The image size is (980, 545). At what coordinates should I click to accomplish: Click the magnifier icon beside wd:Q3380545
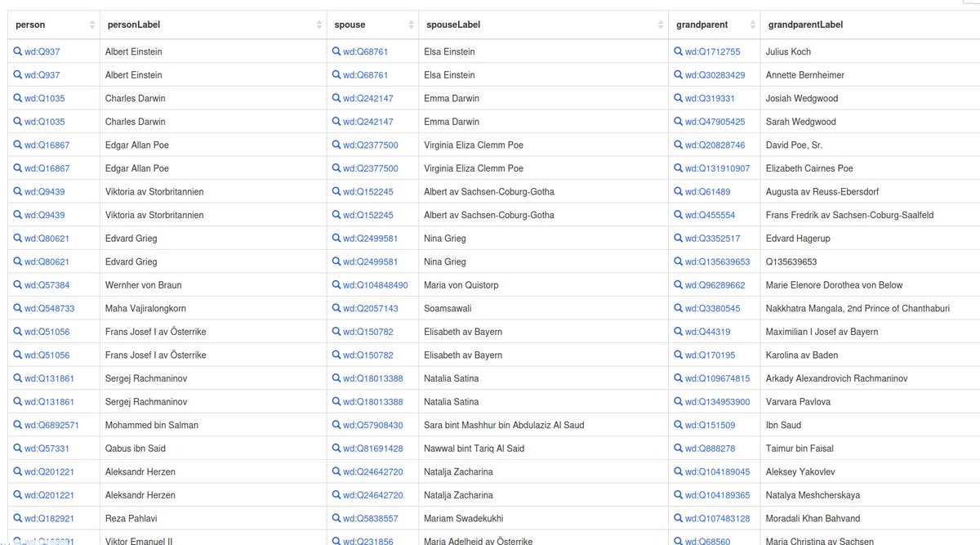(x=678, y=308)
